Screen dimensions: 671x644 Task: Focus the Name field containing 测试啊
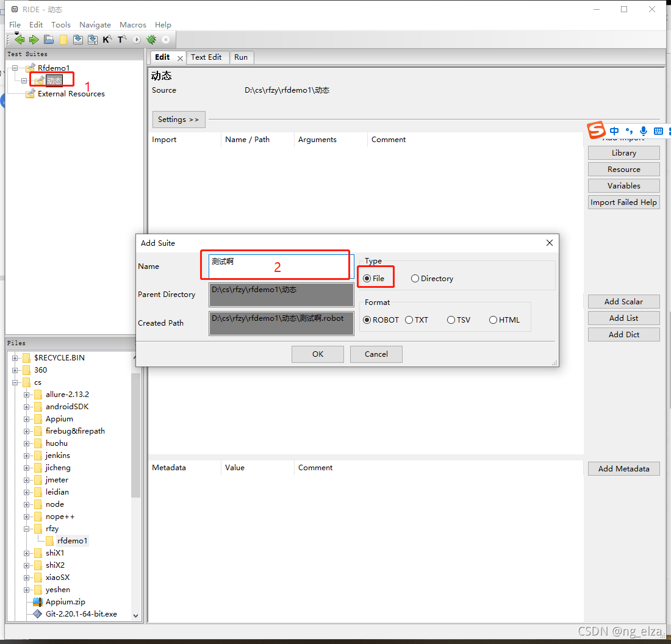click(x=281, y=266)
